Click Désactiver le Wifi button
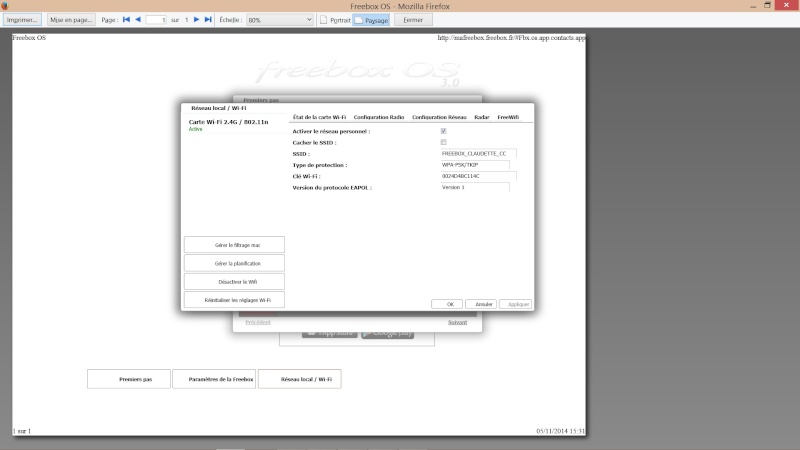Viewport: 800px width, 450px height. (x=234, y=282)
